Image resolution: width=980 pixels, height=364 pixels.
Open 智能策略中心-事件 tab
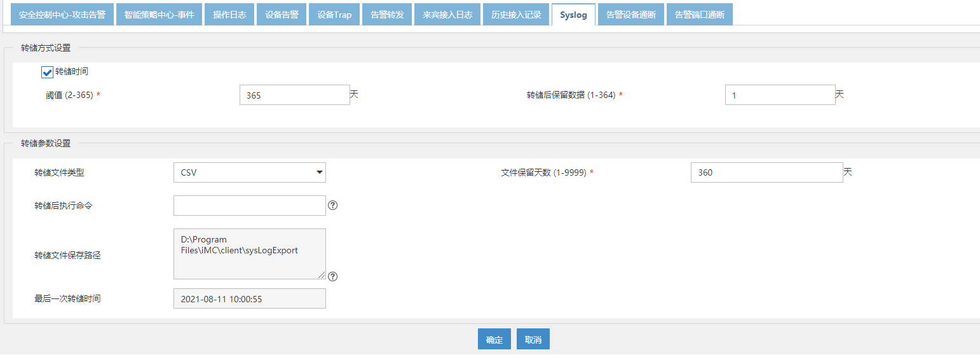pos(160,15)
